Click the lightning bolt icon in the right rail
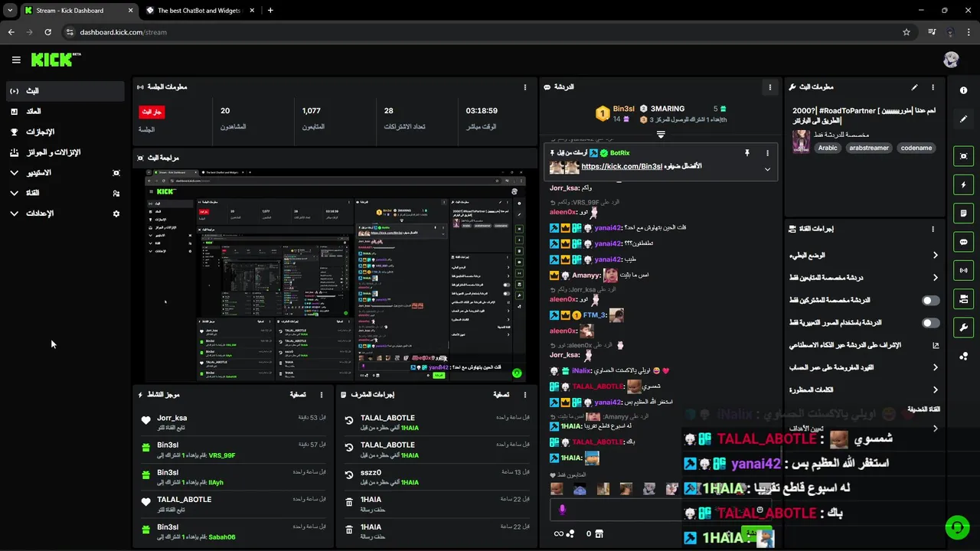The width and height of the screenshot is (980, 551). 964,184
